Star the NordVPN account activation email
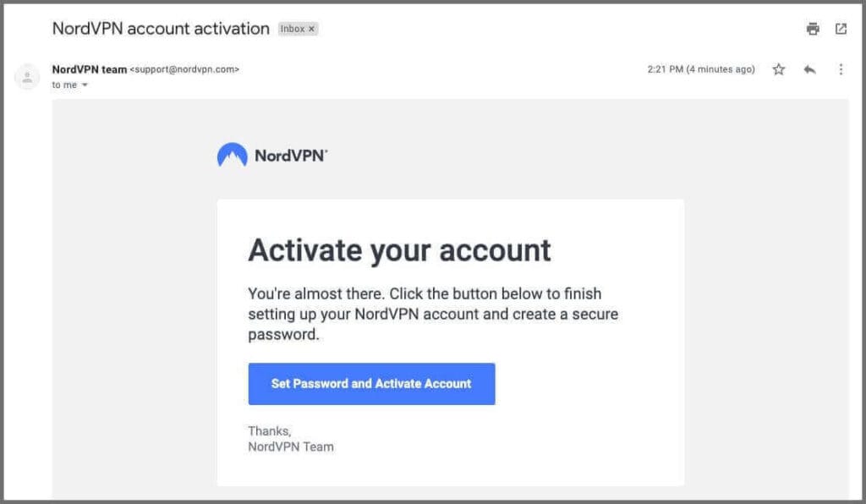The width and height of the screenshot is (866, 504). tap(779, 69)
